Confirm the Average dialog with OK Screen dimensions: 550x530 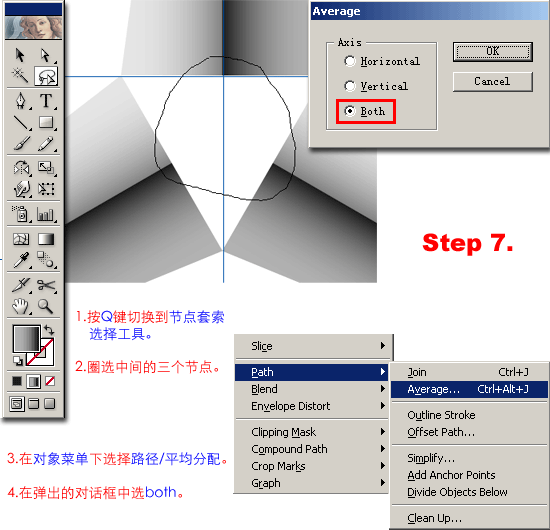point(492,52)
